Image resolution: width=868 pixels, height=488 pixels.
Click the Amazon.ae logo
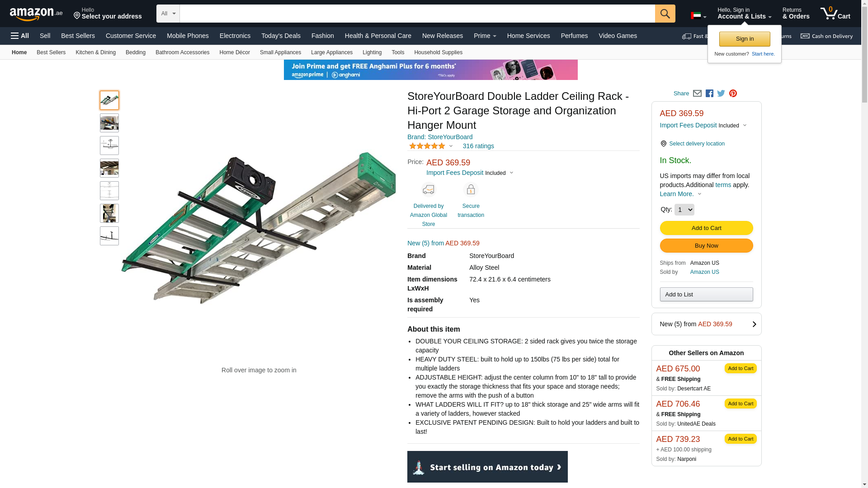point(36,14)
